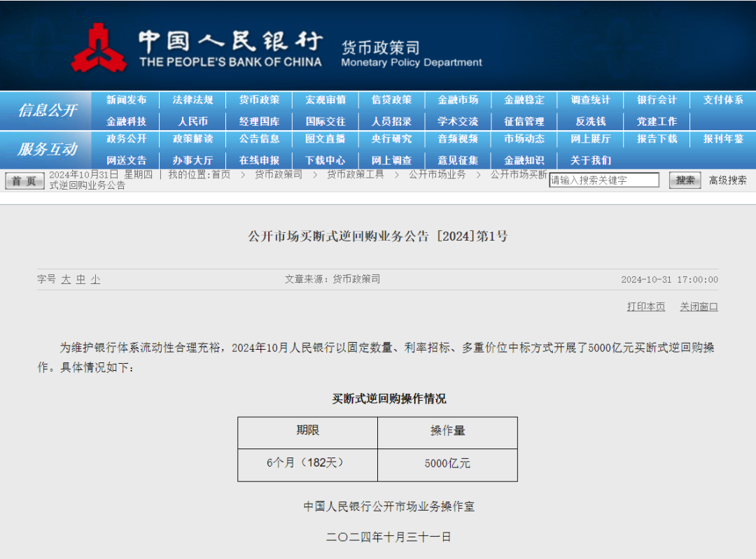Select small font size 小
The image size is (756, 559).
[95, 279]
